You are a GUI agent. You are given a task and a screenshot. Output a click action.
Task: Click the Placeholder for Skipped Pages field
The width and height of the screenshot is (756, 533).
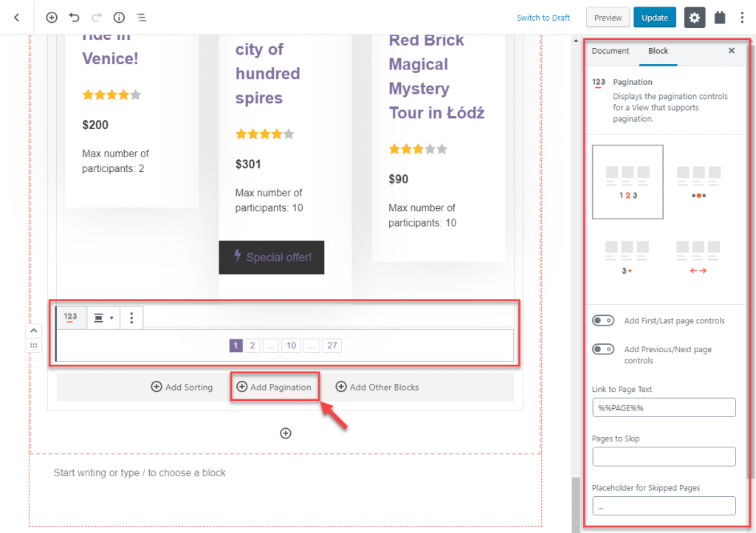pos(664,506)
